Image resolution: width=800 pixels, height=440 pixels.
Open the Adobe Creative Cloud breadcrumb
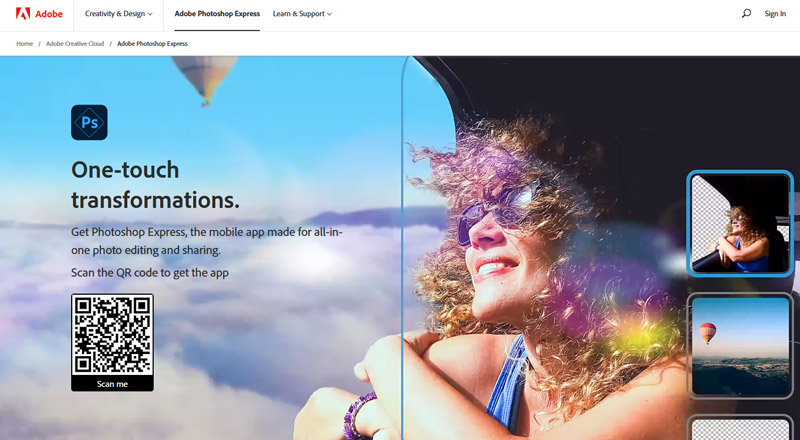pyautogui.click(x=75, y=44)
